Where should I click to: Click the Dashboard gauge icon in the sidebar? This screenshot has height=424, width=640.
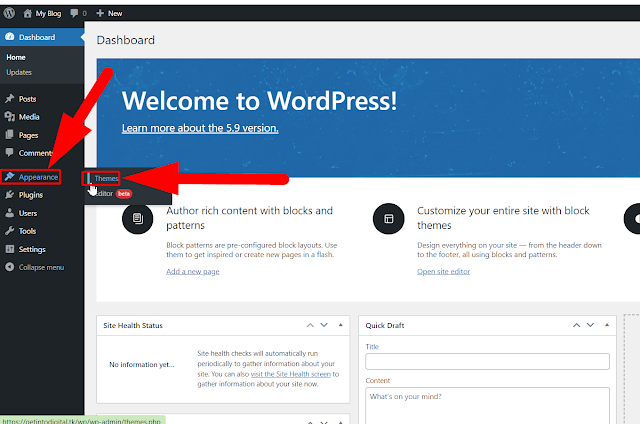9,37
